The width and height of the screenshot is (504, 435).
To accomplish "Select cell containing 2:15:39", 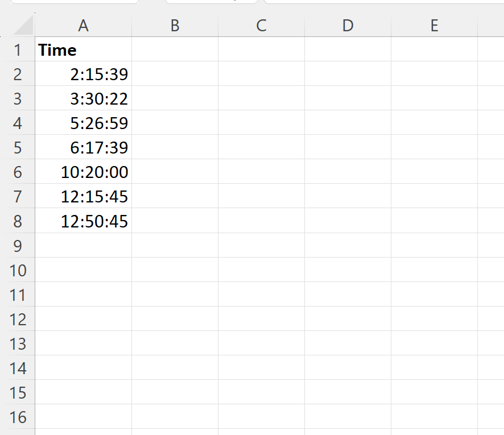I will (x=83, y=73).
